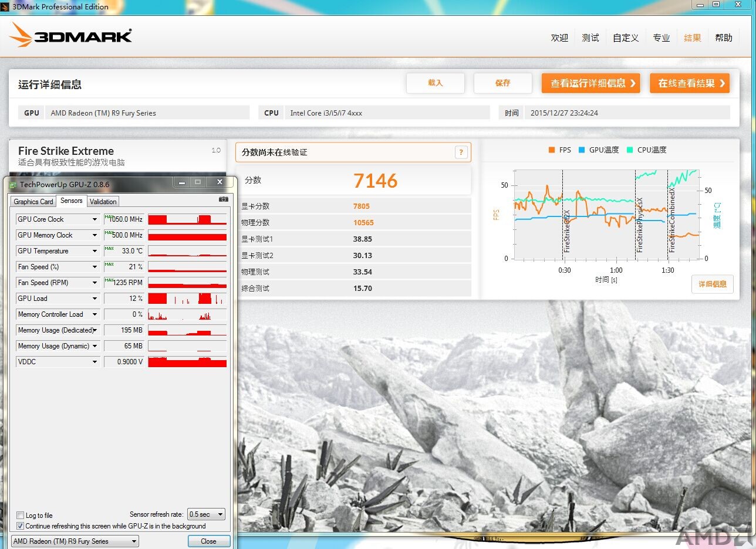Open the 帮助 menu in 3DMark
This screenshot has height=549, width=756.
(724, 38)
